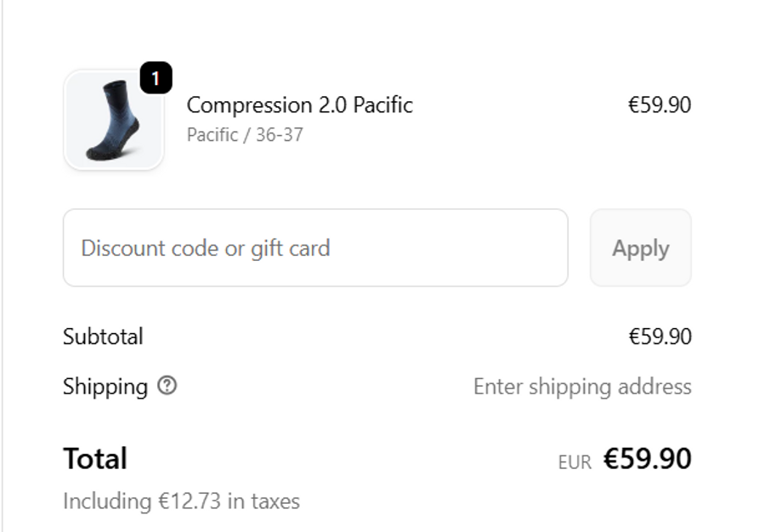This screenshot has height=532, width=765.
Task: Click the 36-37 size in variant line
Action: point(279,134)
